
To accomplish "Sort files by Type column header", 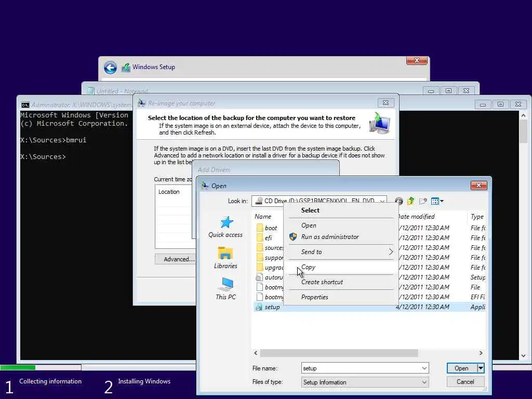I will 477,217.
